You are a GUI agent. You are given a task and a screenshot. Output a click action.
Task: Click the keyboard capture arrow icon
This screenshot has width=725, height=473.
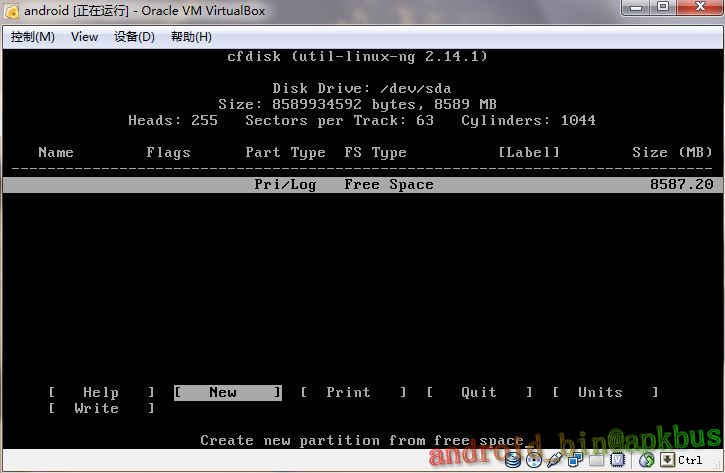[667, 460]
